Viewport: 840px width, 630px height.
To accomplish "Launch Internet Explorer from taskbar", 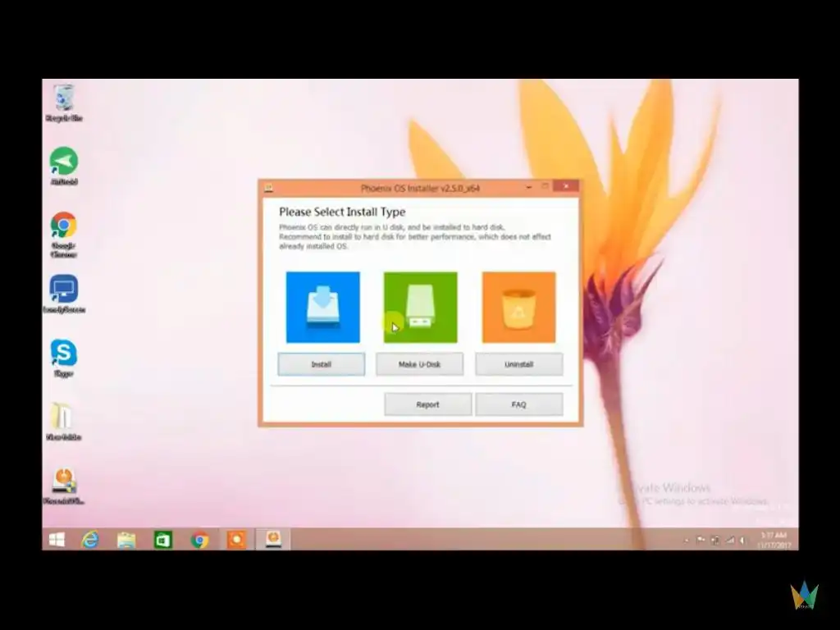I will click(x=90, y=540).
